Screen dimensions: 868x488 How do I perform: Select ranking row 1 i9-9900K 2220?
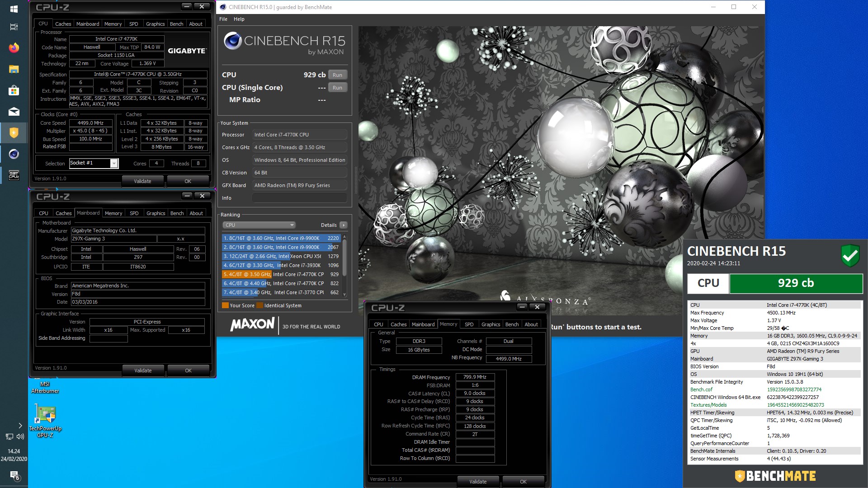(281, 238)
